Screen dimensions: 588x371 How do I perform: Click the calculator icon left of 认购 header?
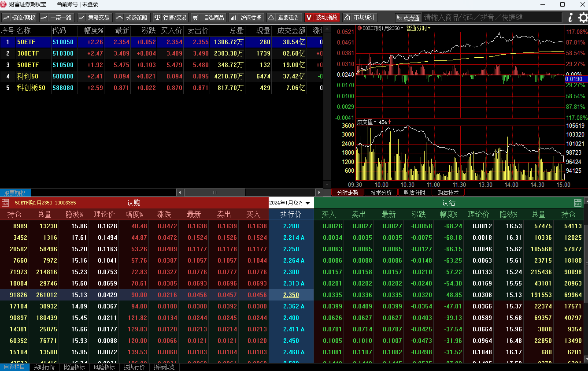pos(5,203)
